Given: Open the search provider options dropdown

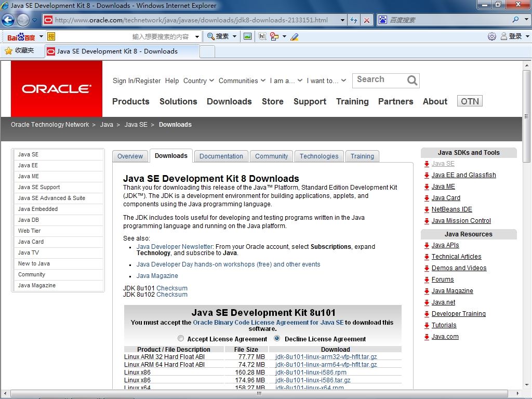Looking at the screenshot, I should [526, 20].
